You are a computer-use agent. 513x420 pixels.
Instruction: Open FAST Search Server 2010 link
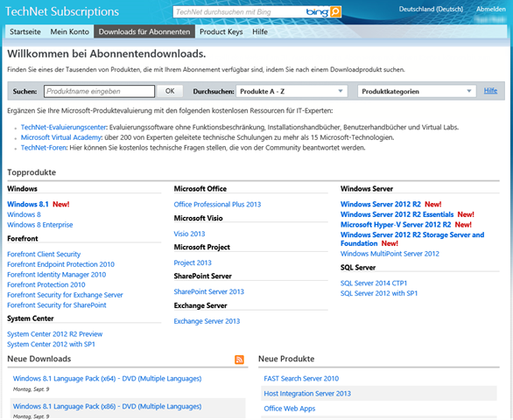301,379
